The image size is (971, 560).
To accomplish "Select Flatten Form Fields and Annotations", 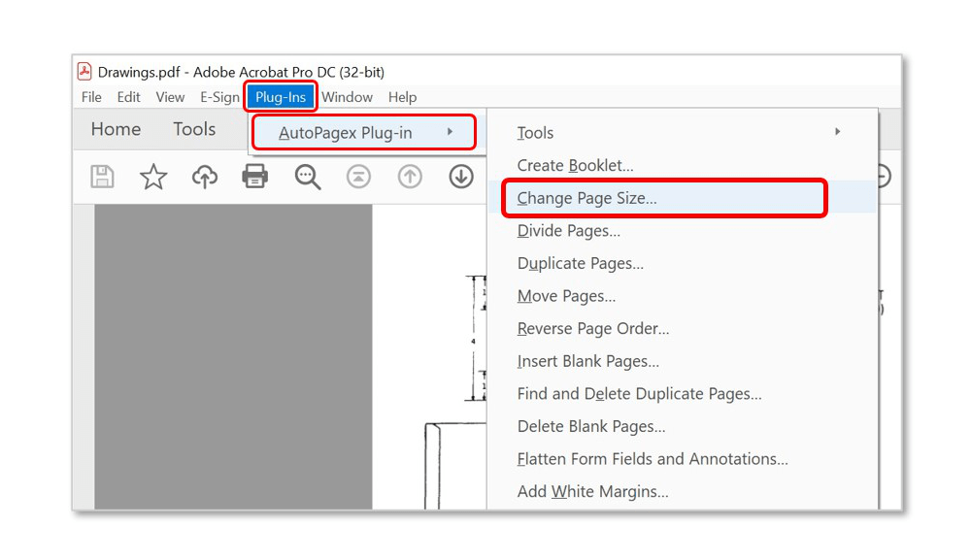I will pos(683,459).
